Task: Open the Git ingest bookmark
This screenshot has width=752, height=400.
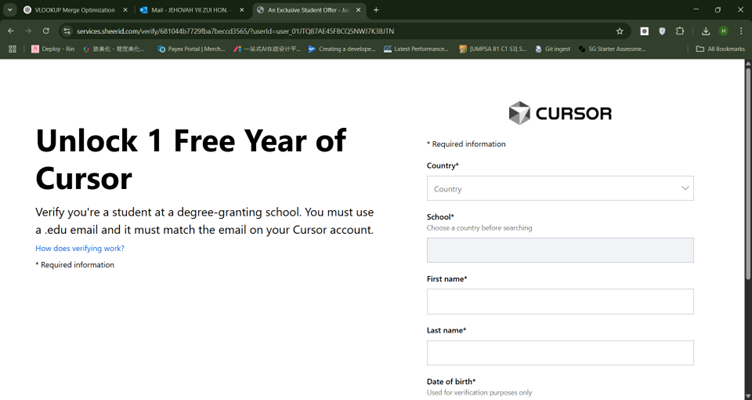Action: (552, 49)
